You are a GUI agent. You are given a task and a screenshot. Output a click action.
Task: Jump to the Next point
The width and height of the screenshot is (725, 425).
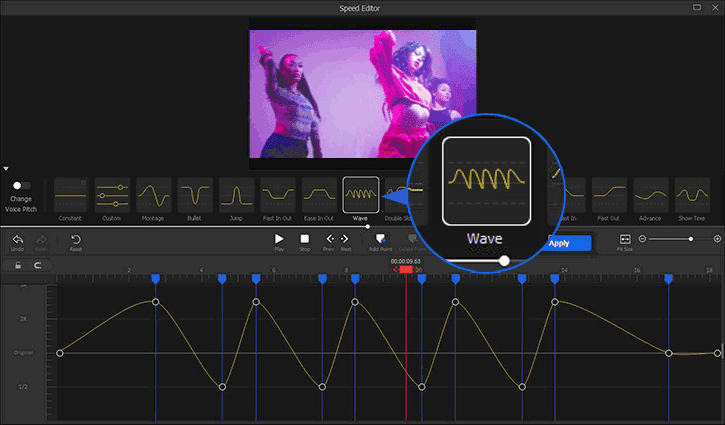tap(346, 240)
